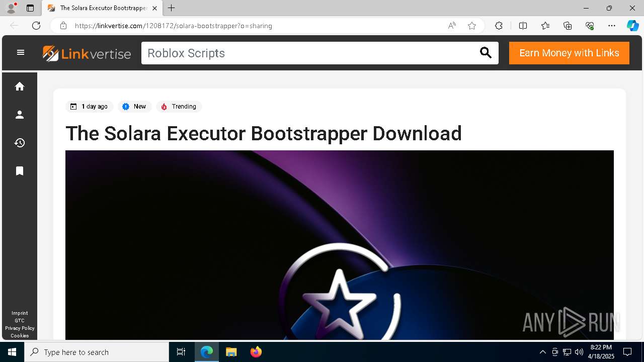Click the Earn Money with Links button
The height and width of the screenshot is (362, 644).
[x=569, y=53]
